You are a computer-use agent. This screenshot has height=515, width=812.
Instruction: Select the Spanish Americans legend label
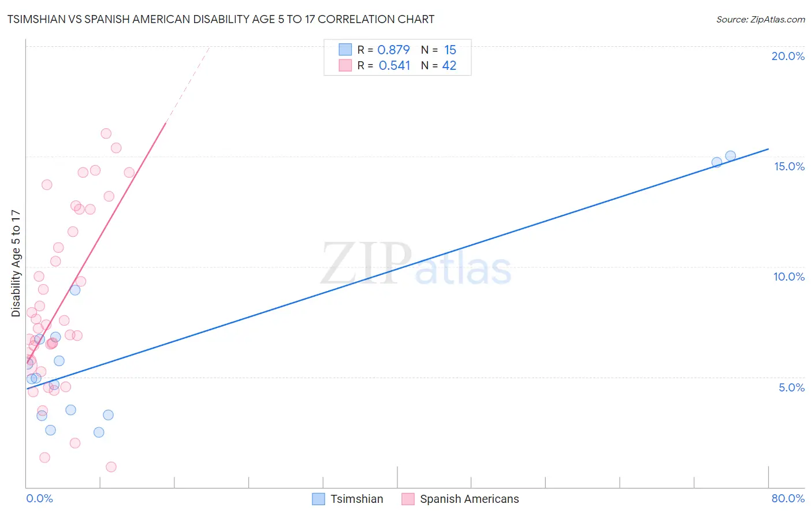pyautogui.click(x=470, y=499)
